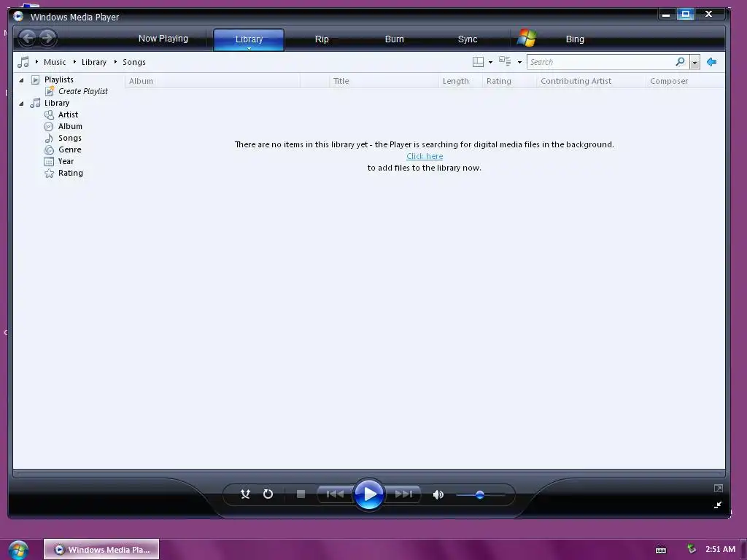747x560 pixels.
Task: Click the 'Click here' link to add files
Action: point(425,156)
